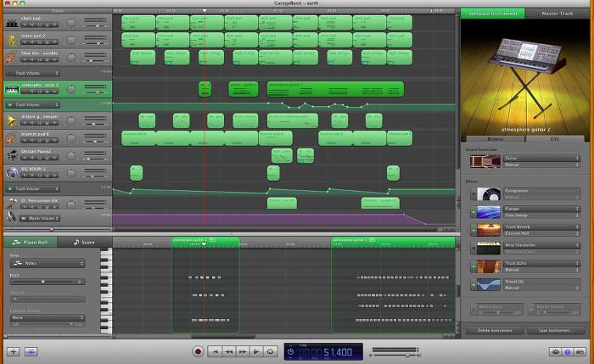
Task: Open the Visual EQ Manual preset dropdown
Action: click(x=541, y=288)
